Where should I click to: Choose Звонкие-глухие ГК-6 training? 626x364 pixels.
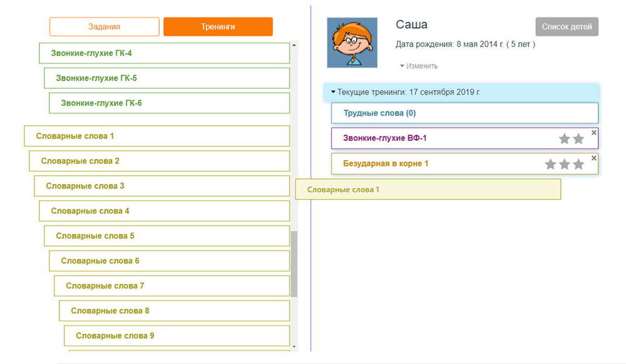169,103
